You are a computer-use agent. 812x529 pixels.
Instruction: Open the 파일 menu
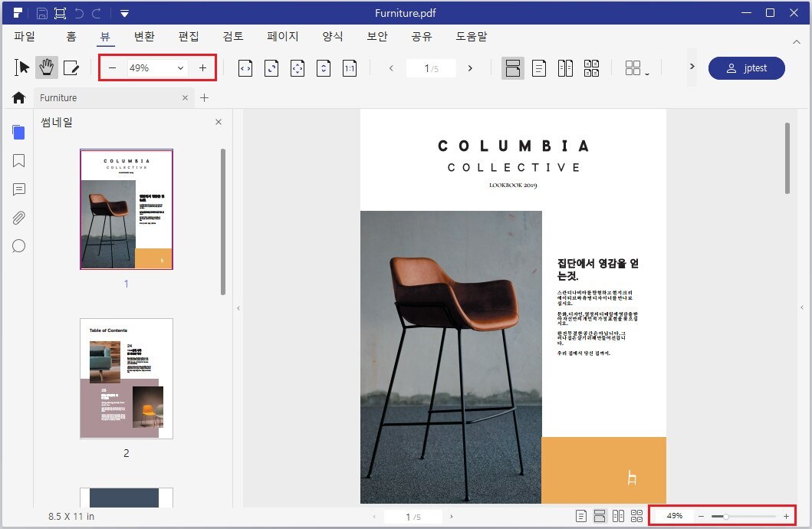(x=25, y=36)
